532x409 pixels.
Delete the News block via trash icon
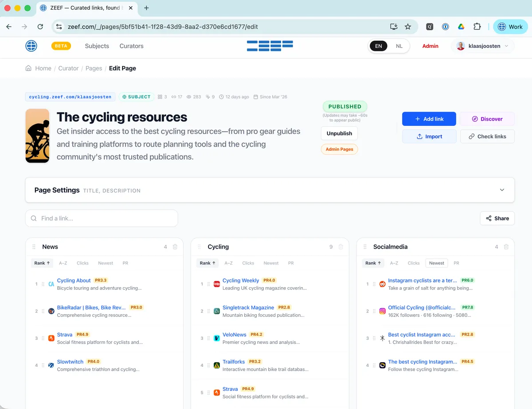point(175,247)
